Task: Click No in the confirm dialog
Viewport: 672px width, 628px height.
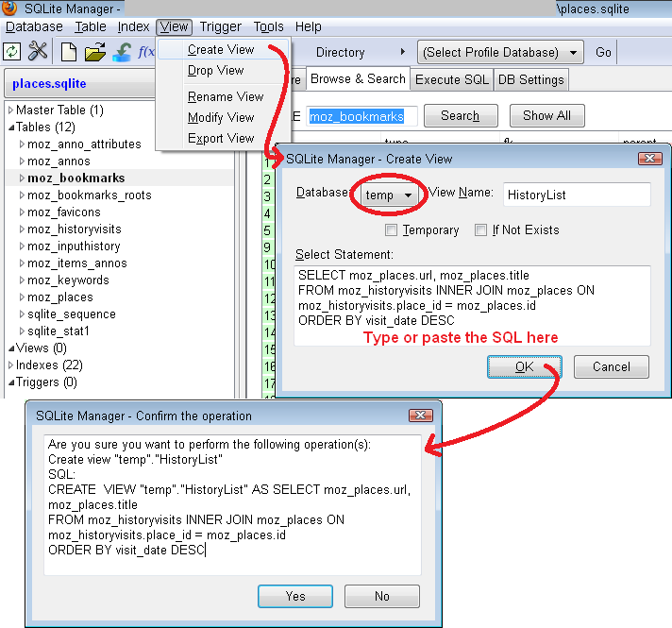Action: [x=382, y=596]
